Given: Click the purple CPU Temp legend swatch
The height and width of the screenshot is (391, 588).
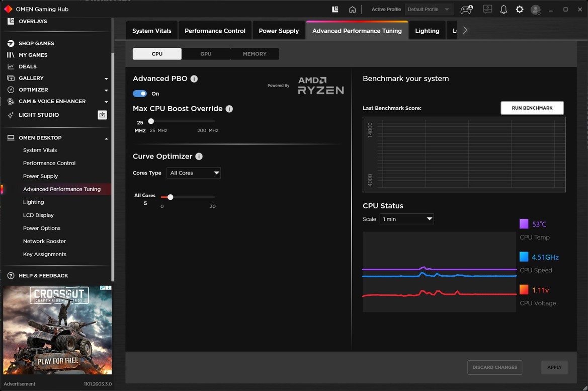Looking at the screenshot, I should click(x=524, y=224).
